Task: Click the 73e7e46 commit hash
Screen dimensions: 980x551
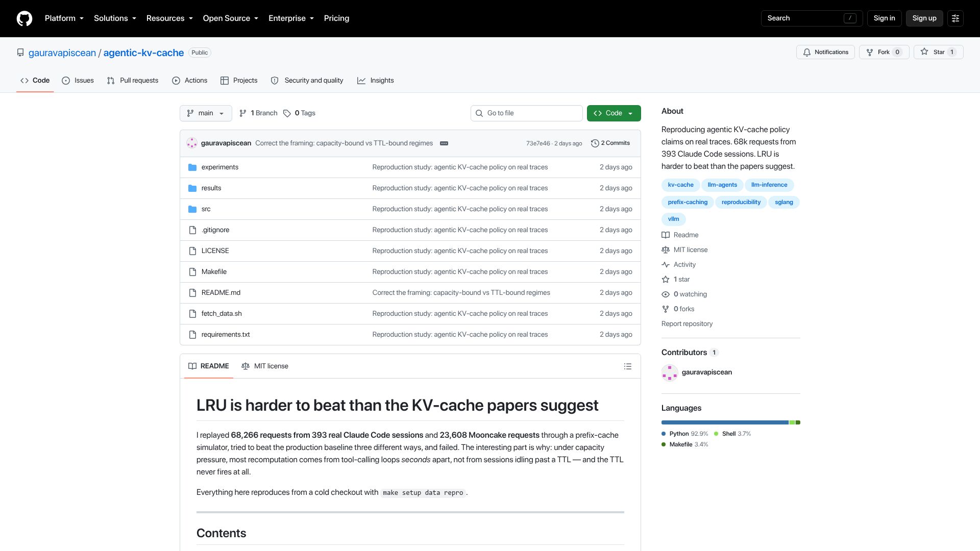Action: point(538,143)
